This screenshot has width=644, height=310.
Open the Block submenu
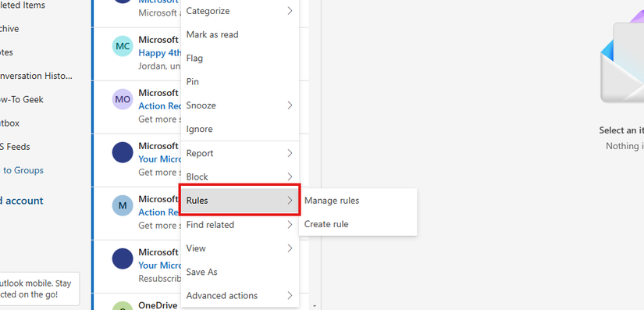[240, 177]
